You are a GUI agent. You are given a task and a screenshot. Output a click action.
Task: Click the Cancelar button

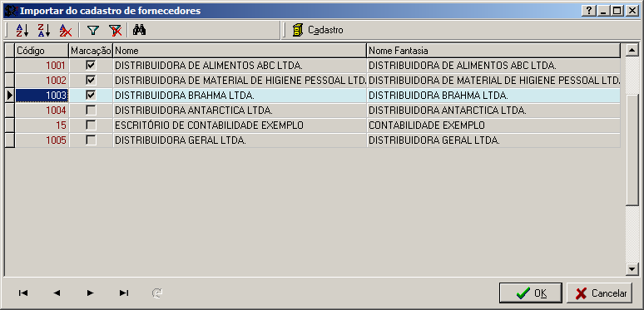tap(599, 293)
